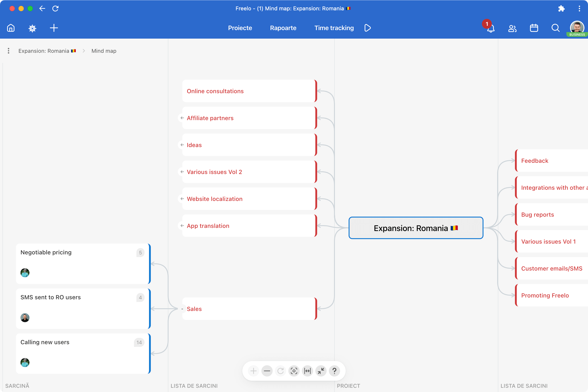Select Various issues Vol 2 node

249,172
